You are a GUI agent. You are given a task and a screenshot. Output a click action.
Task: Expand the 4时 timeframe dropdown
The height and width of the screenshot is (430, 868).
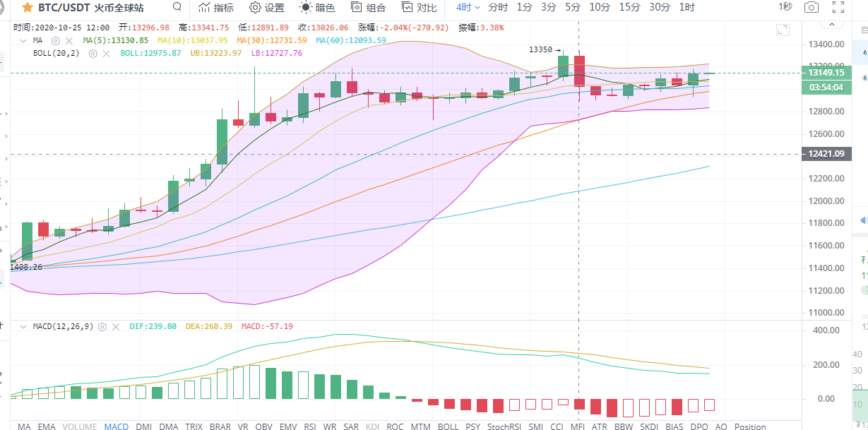click(468, 8)
